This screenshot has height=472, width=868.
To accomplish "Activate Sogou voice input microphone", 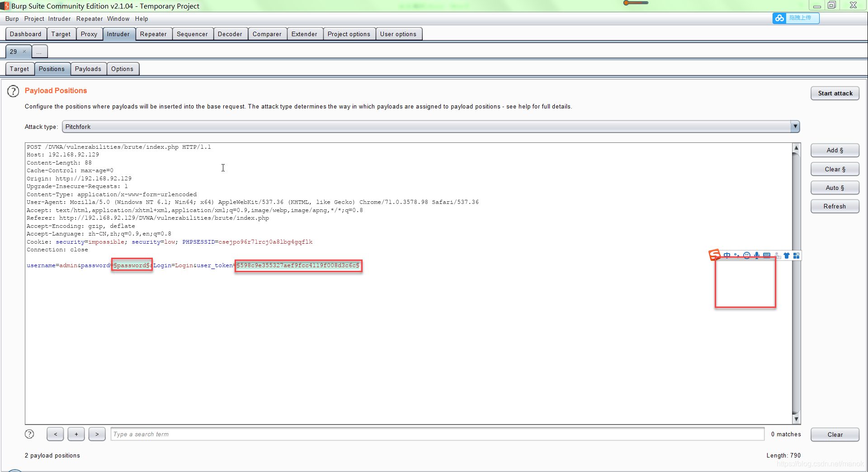I will click(x=756, y=255).
